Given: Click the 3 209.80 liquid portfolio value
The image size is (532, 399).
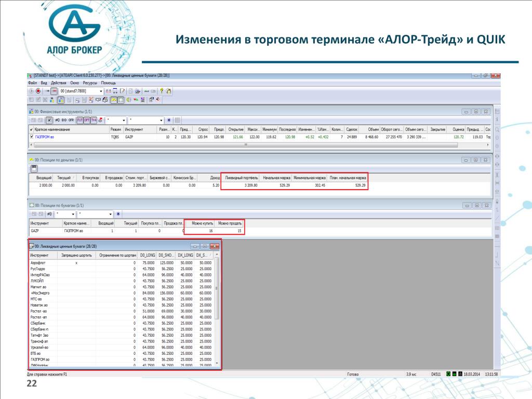Looking at the screenshot, I should click(x=251, y=185).
